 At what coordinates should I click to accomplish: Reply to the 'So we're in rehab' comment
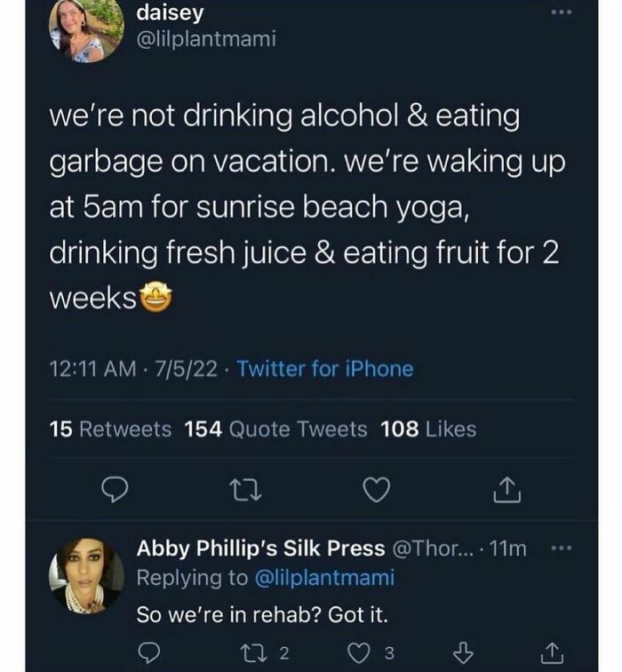coord(153,653)
